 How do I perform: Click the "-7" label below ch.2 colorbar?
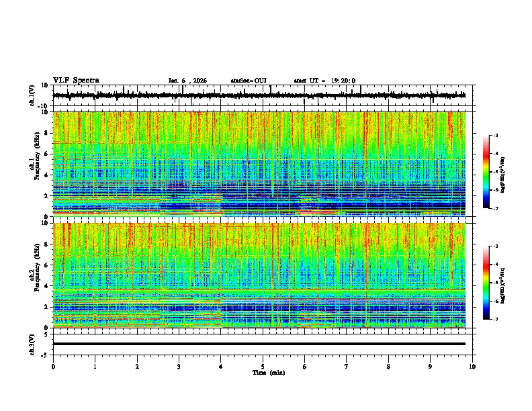495,319
